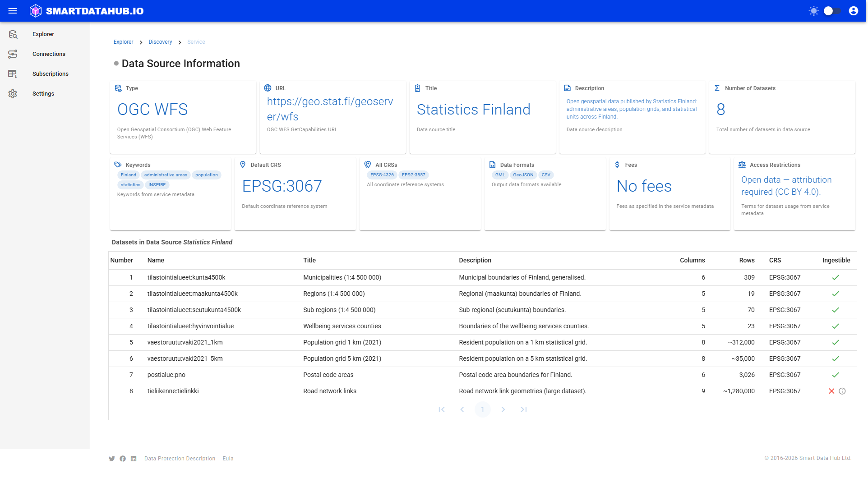Image resolution: width=868 pixels, height=487 pixels.
Task: Open Explorer from the sidebar
Action: 43,34
